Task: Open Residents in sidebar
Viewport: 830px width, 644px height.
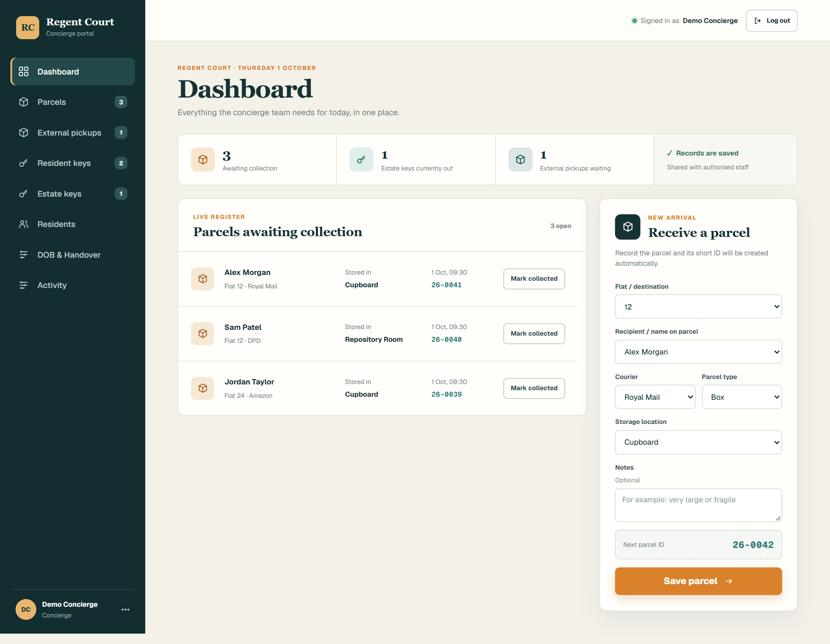Action: click(73, 224)
